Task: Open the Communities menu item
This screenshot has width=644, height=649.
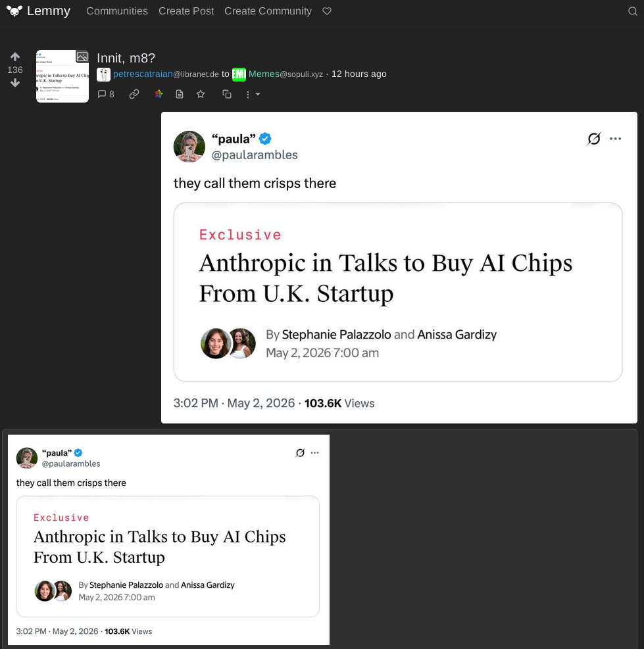Action: tap(117, 11)
